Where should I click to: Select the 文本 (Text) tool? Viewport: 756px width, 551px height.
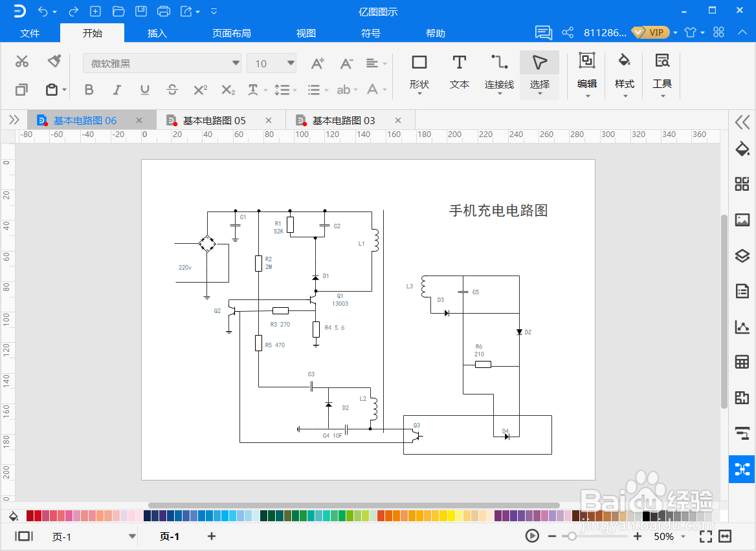(459, 71)
